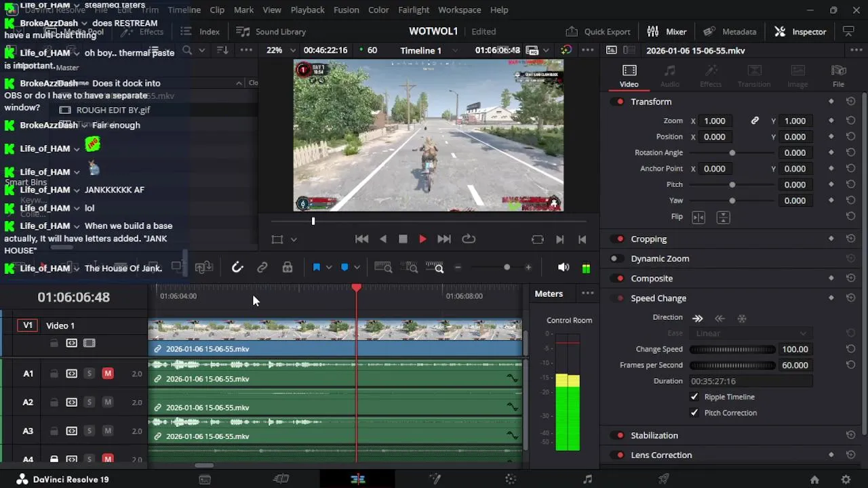This screenshot has width=868, height=488.
Task: Switch to the Fairlight page
Action: click(588, 479)
